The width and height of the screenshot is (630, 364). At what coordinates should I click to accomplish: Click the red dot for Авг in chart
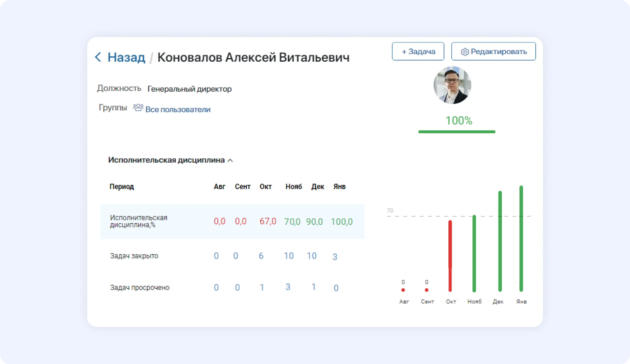click(x=403, y=290)
